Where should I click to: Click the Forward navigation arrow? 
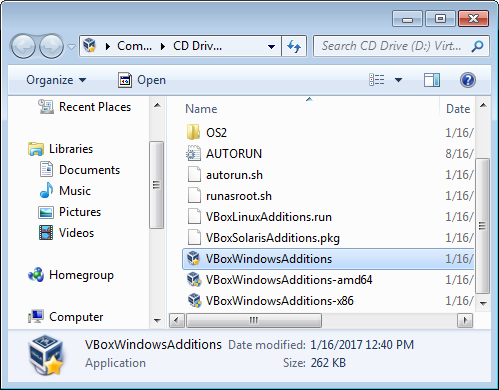[51, 46]
